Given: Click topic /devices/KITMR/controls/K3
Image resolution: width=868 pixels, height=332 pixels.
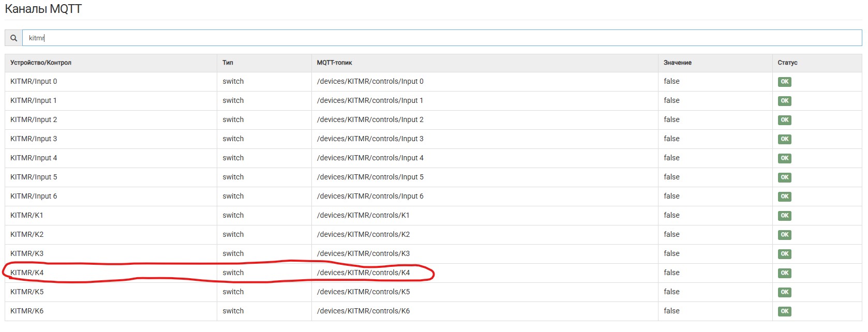Looking at the screenshot, I should (364, 253).
